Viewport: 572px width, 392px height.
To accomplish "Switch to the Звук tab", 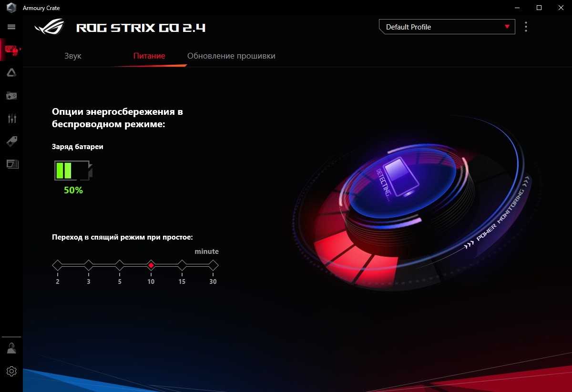I will click(x=73, y=56).
